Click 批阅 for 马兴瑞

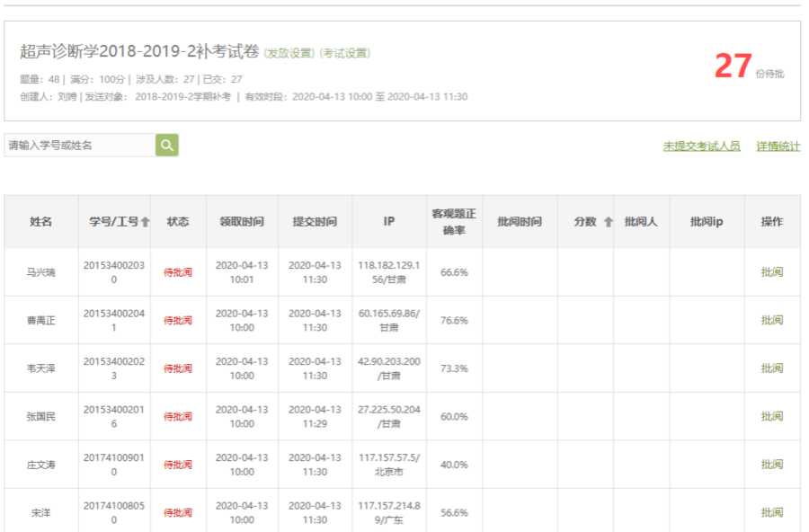click(771, 272)
